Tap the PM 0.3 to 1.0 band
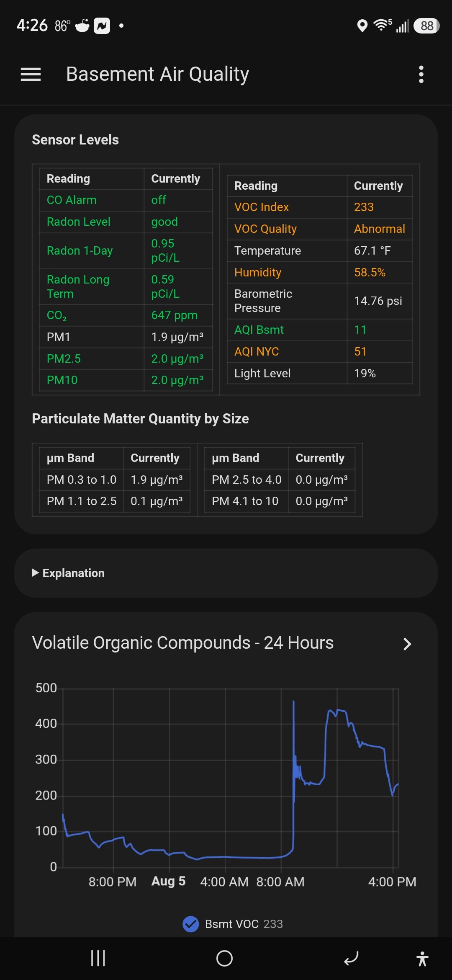The width and height of the screenshot is (452, 980). click(82, 480)
